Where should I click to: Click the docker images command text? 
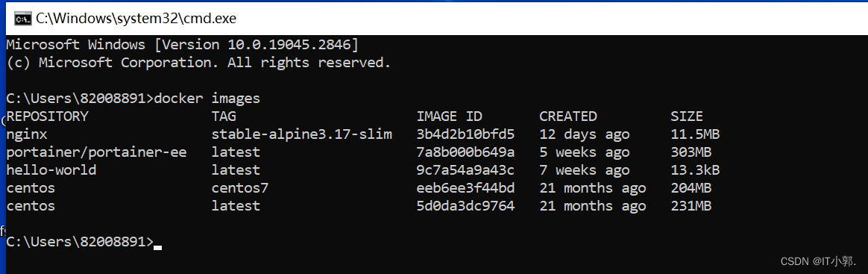click(207, 99)
